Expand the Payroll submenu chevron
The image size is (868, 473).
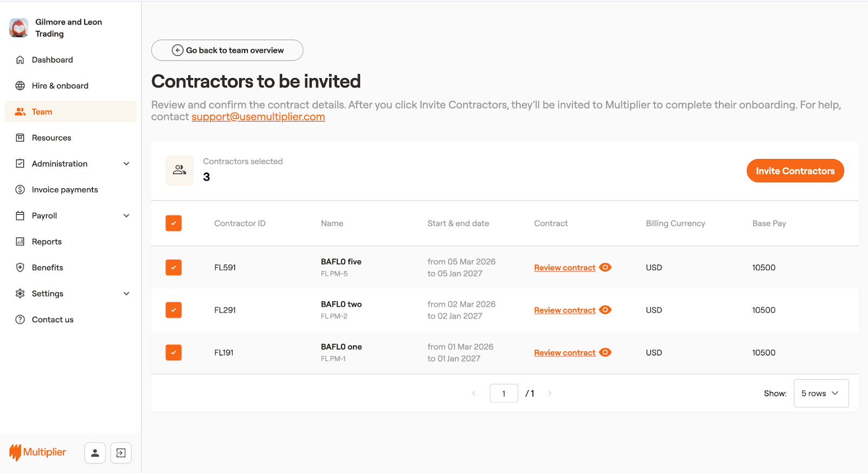(x=126, y=216)
